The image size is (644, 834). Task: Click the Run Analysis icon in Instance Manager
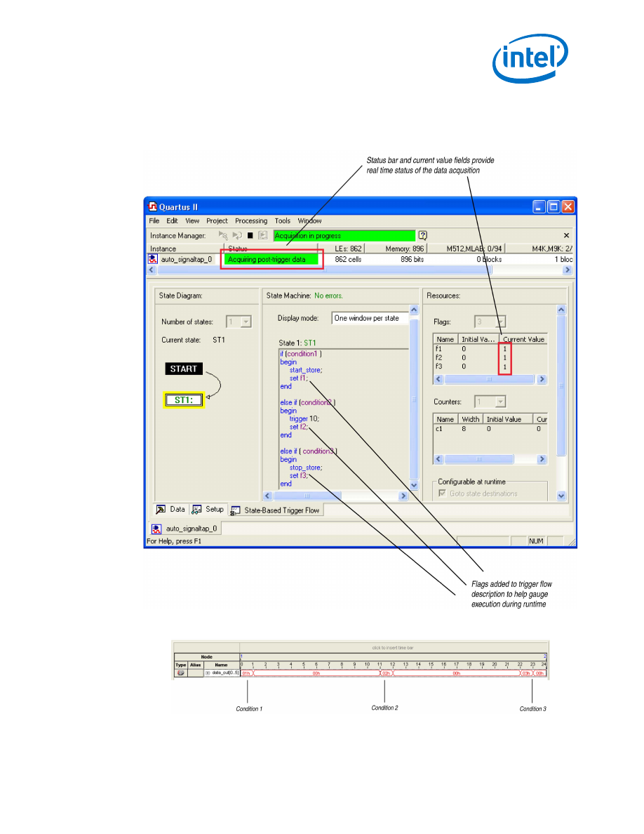[x=223, y=236]
